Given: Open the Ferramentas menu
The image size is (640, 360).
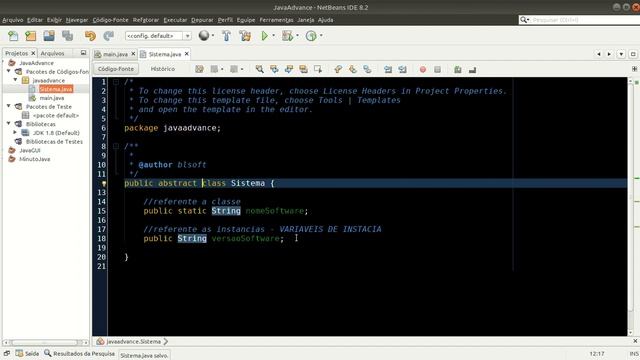Looking at the screenshot, I should [x=276, y=20].
